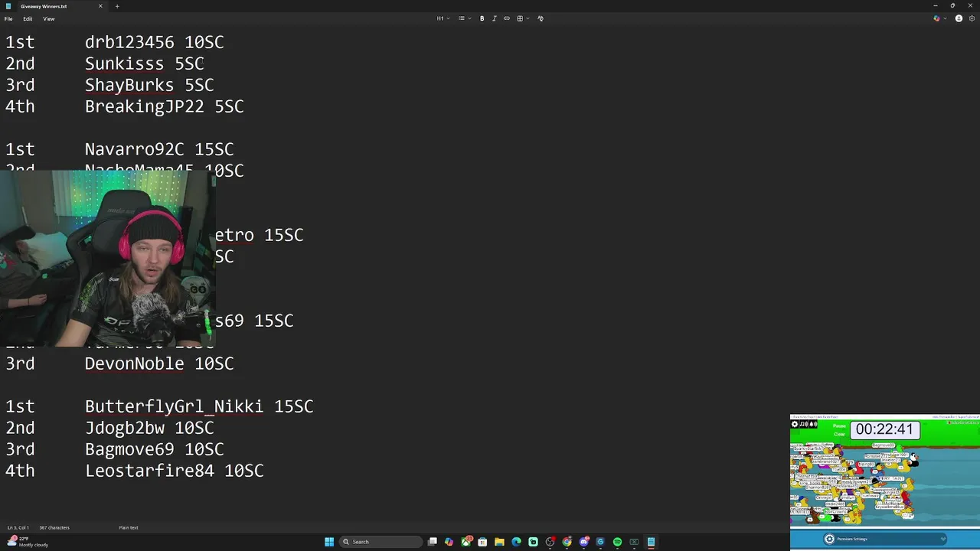Viewport: 980px width, 551px height.
Task: Clear formatting with the Ab icon
Action: click(x=541, y=18)
